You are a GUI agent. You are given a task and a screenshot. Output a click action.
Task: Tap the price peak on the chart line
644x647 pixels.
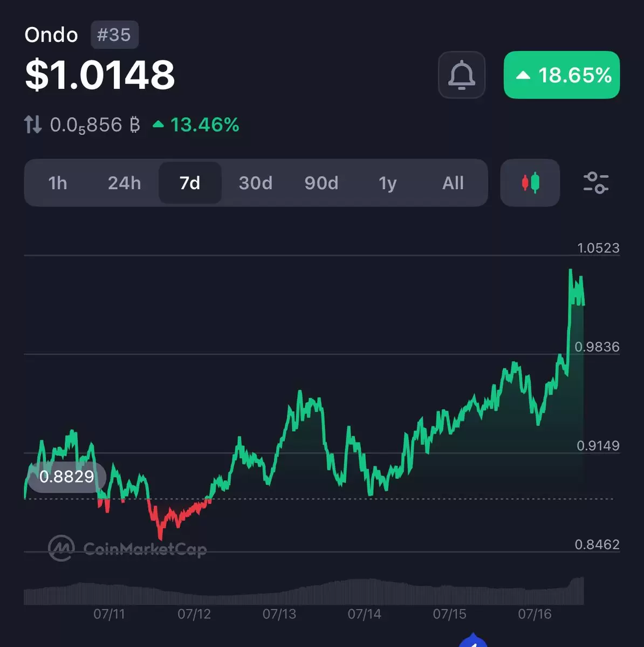571,270
